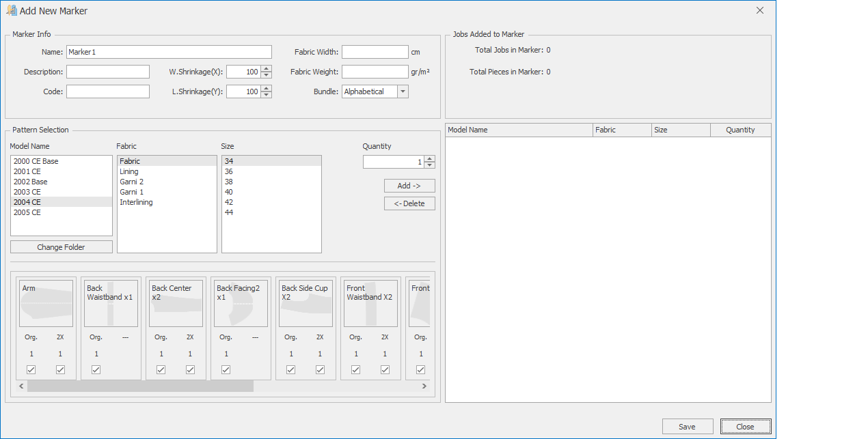Decrease L.Shrinkage(Y) with the down arrow
868x439 pixels.
(267, 95)
